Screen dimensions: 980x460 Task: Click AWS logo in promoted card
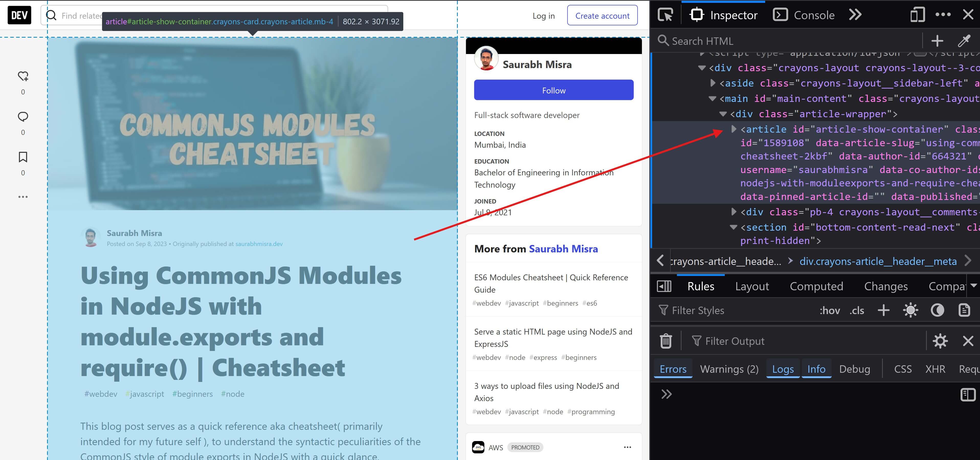[478, 447]
